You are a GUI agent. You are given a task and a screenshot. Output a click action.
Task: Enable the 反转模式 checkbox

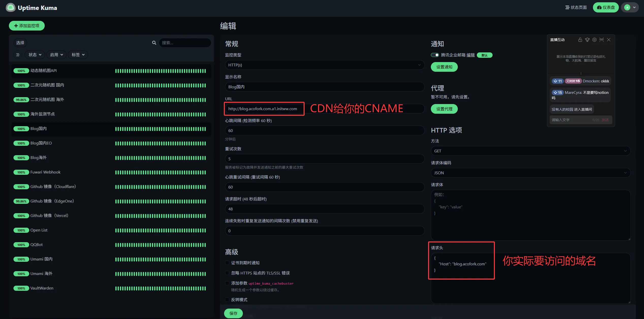tap(227, 300)
